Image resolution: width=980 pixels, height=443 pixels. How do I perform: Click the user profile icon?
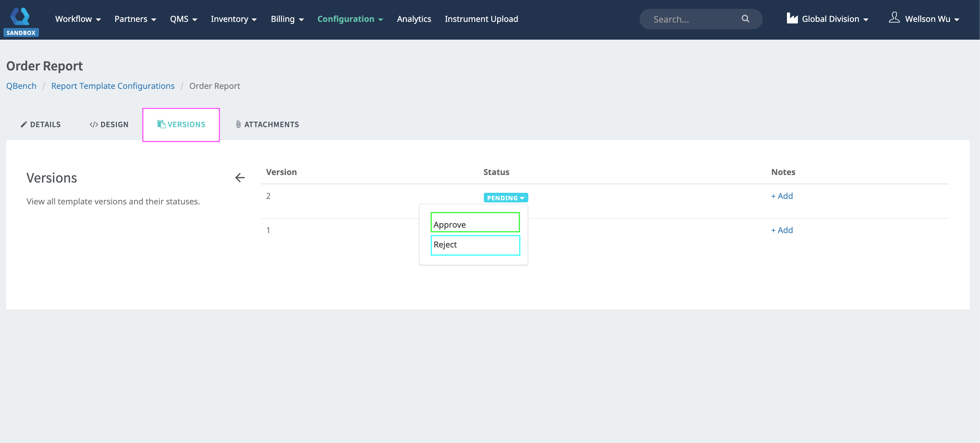(x=894, y=18)
